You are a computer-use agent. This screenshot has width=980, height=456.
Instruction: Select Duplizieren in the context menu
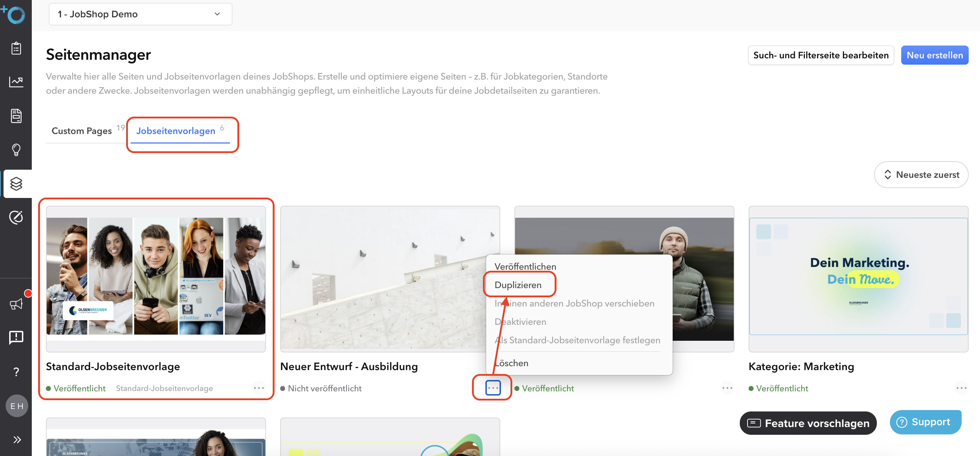coord(518,285)
